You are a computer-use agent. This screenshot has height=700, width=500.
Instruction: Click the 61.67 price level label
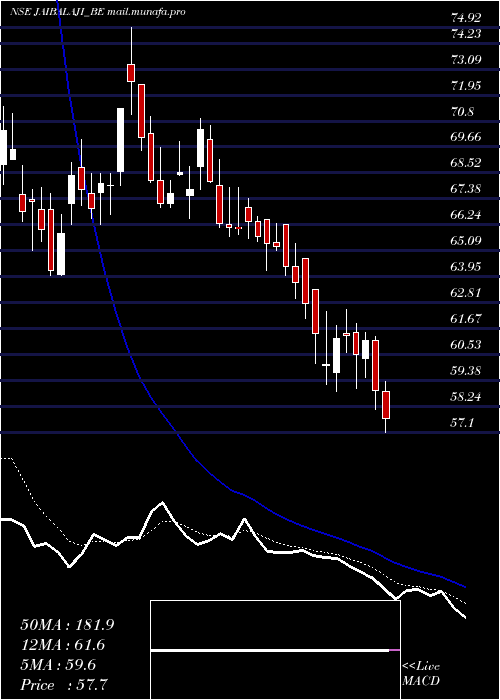[466, 319]
